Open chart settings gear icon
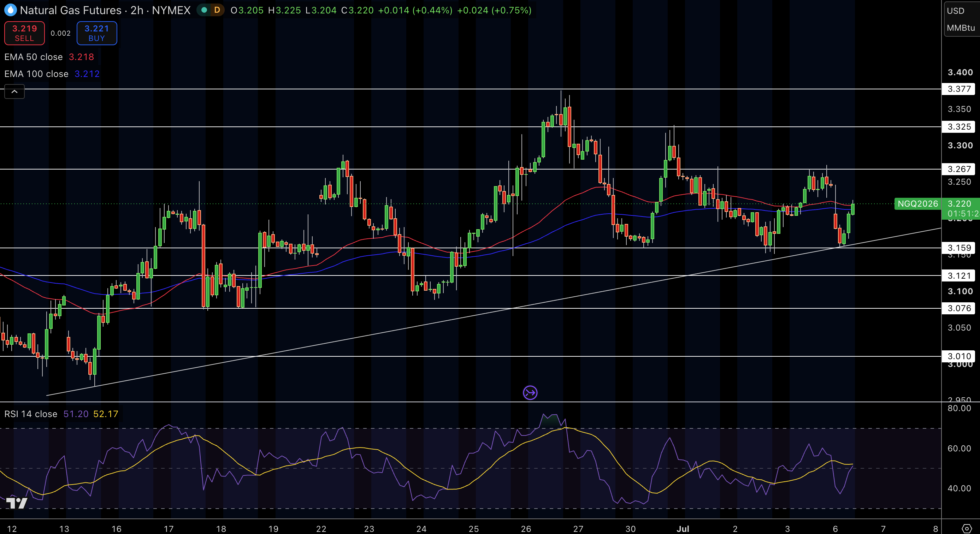 point(967,528)
